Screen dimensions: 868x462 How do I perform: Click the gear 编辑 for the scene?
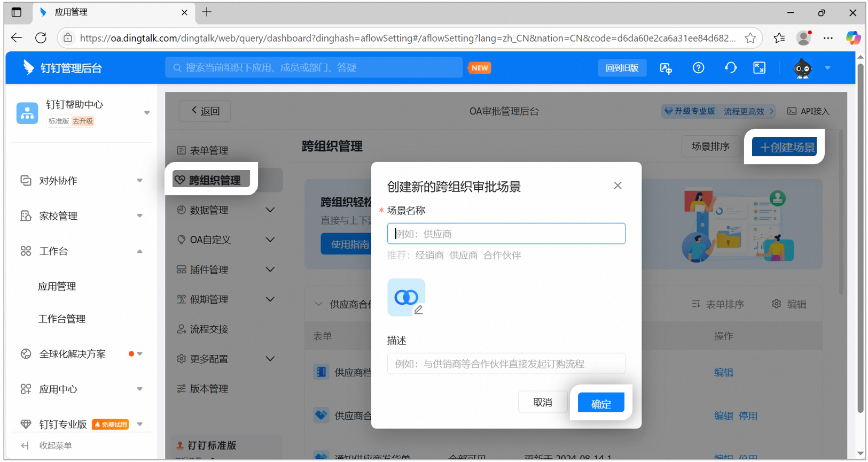[789, 304]
